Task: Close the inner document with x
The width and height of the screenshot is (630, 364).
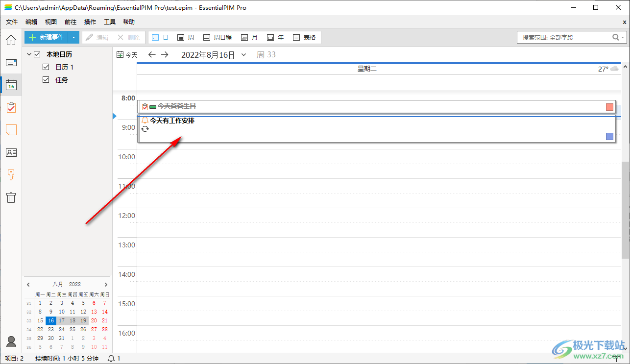Action: [x=624, y=22]
